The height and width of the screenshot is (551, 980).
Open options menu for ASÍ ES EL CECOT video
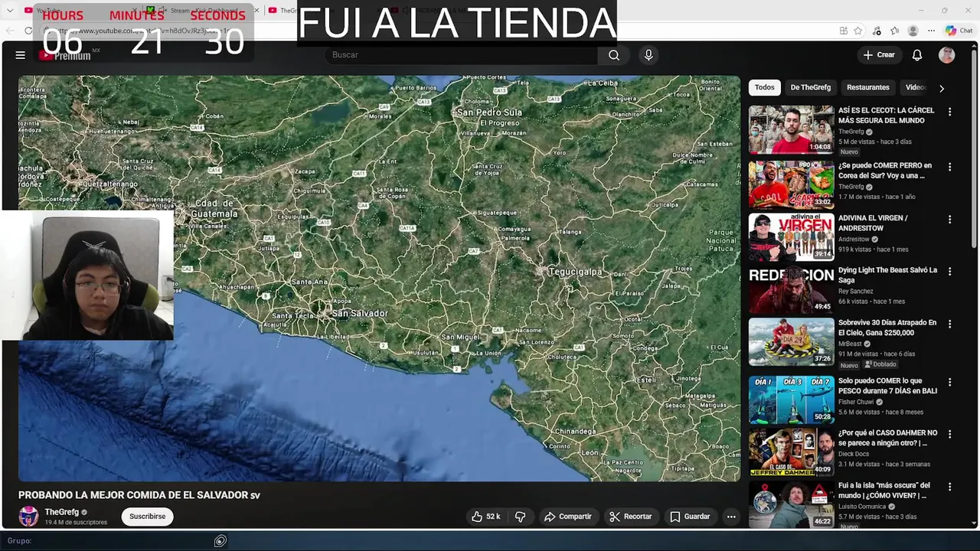[x=949, y=112]
